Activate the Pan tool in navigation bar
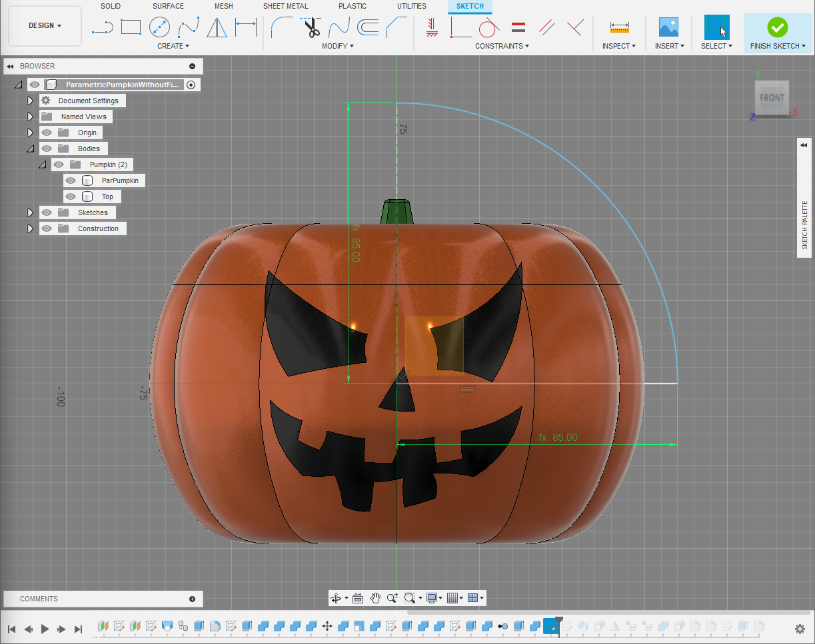 tap(375, 597)
